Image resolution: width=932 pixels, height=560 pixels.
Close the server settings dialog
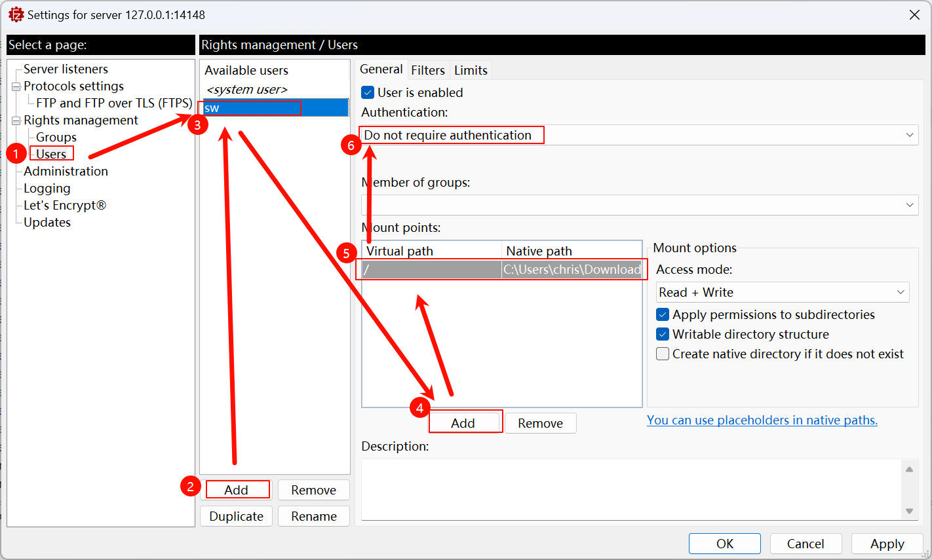pyautogui.click(x=914, y=14)
